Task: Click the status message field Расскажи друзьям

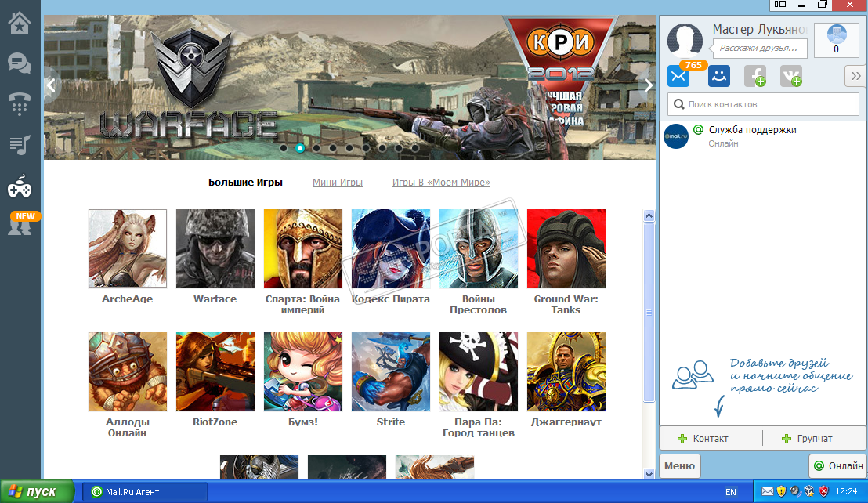Action: click(x=760, y=48)
